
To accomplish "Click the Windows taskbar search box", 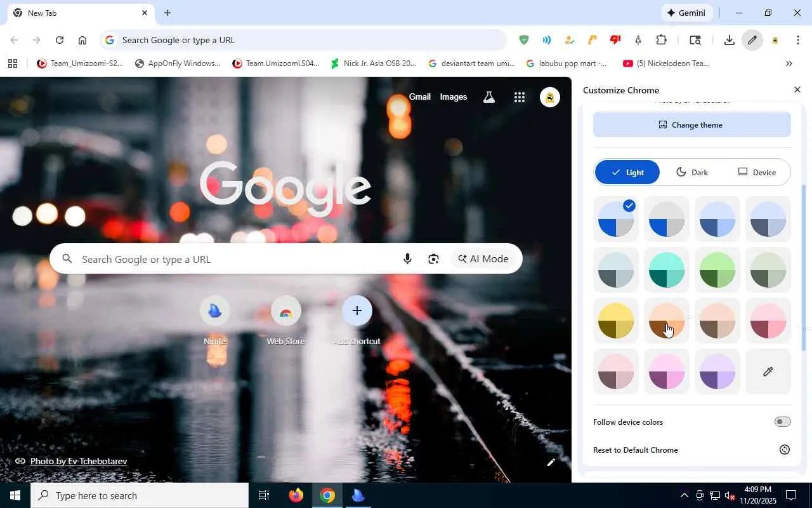I will [140, 495].
